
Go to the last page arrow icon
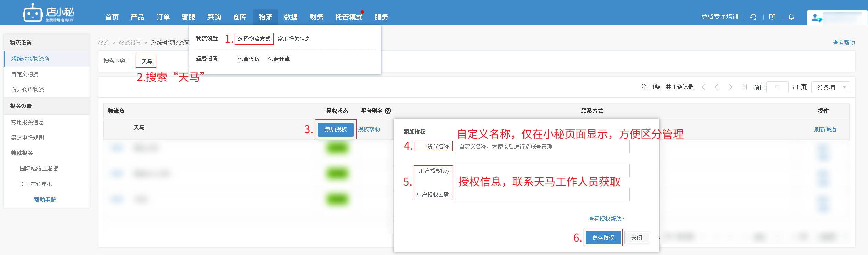[x=744, y=87]
